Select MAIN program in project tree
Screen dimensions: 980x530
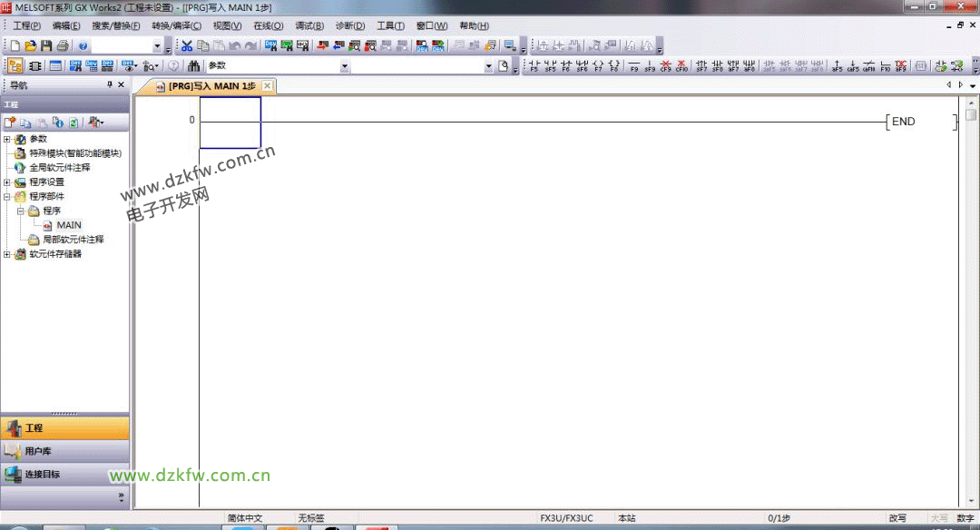point(69,225)
